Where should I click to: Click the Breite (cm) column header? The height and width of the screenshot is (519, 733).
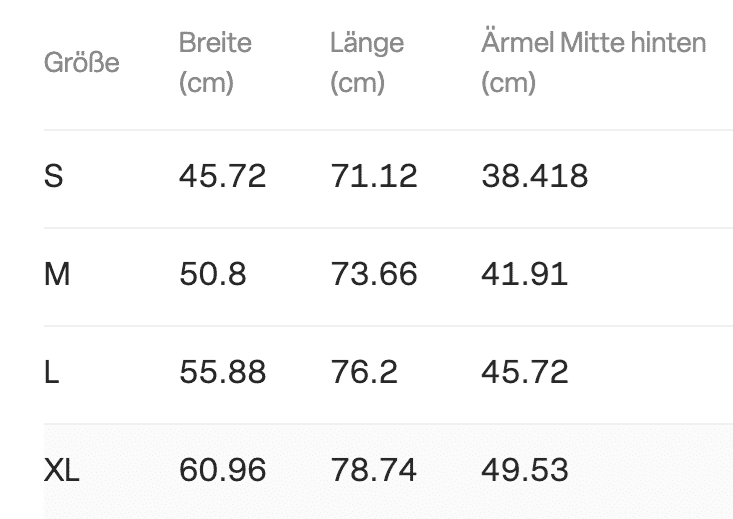pyautogui.click(x=215, y=63)
